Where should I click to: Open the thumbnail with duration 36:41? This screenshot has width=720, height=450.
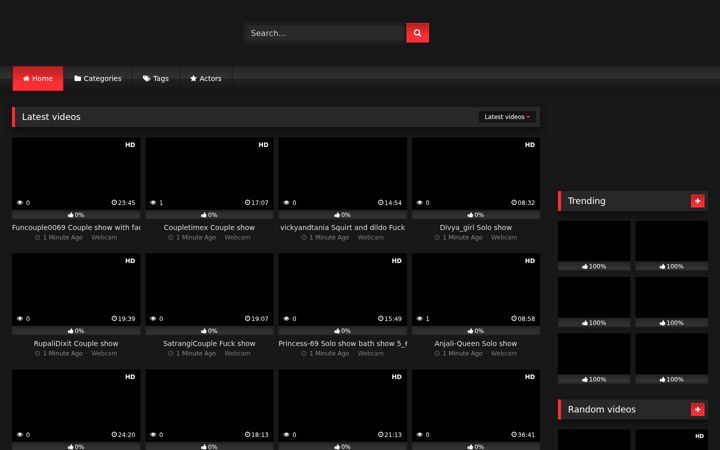tap(476, 406)
